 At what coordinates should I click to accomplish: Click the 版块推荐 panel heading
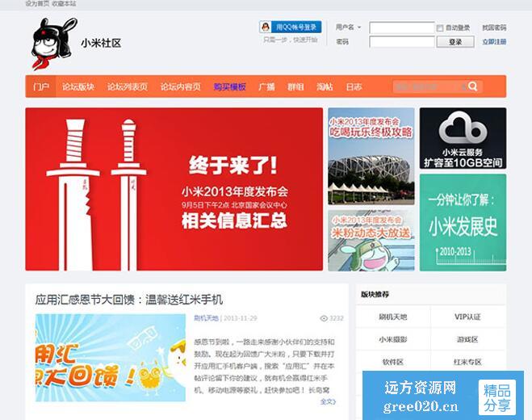375,294
